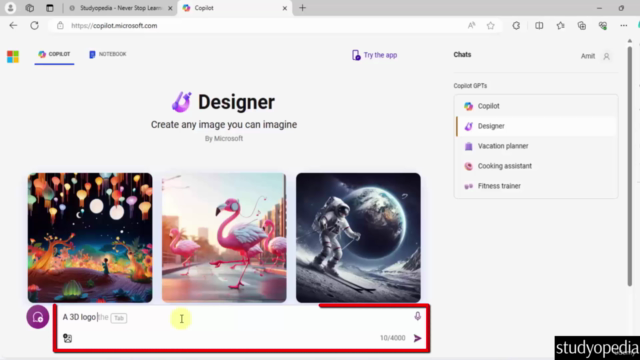Image resolution: width=640 pixels, height=360 pixels.
Task: Open Browser essentials heart icon
Action: (603, 25)
